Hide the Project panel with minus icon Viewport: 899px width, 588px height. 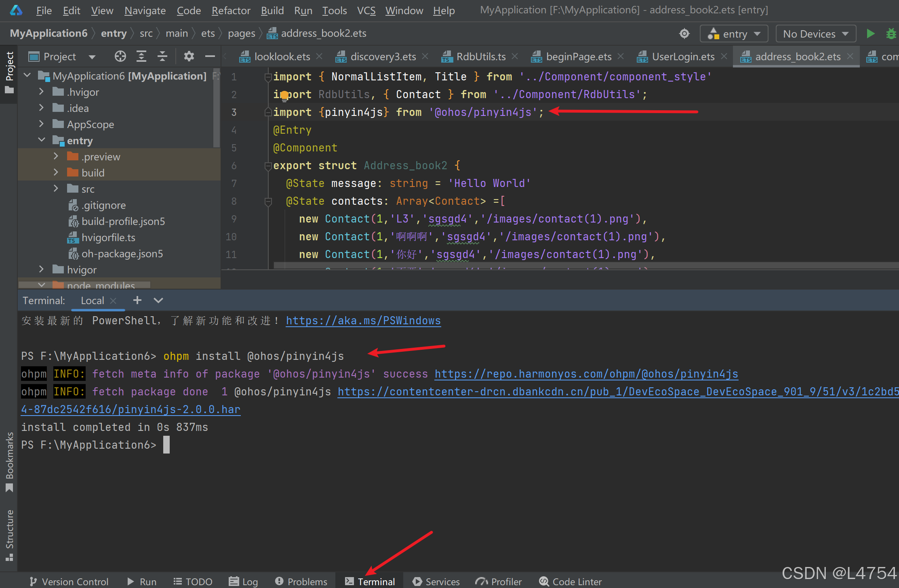pos(210,56)
